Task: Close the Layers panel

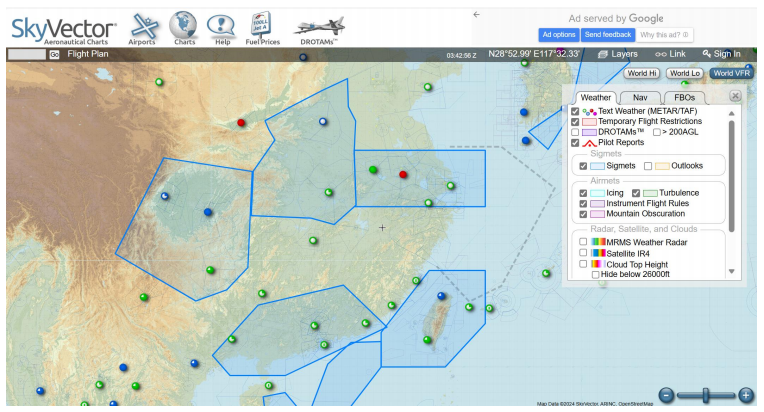Action: tap(735, 96)
